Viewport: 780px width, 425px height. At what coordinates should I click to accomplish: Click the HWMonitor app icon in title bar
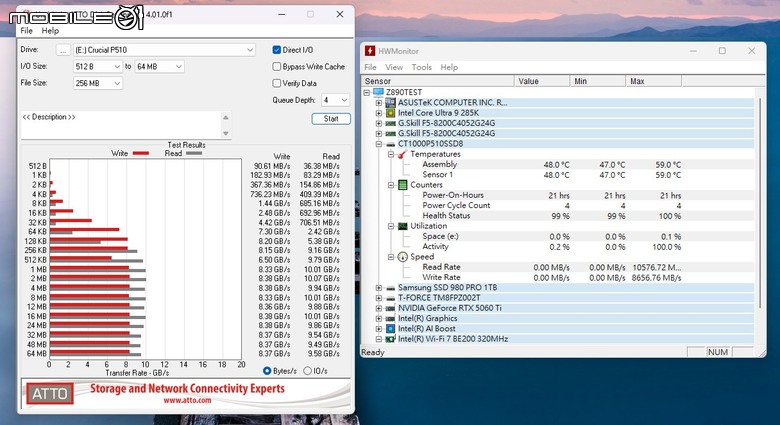tap(370, 51)
